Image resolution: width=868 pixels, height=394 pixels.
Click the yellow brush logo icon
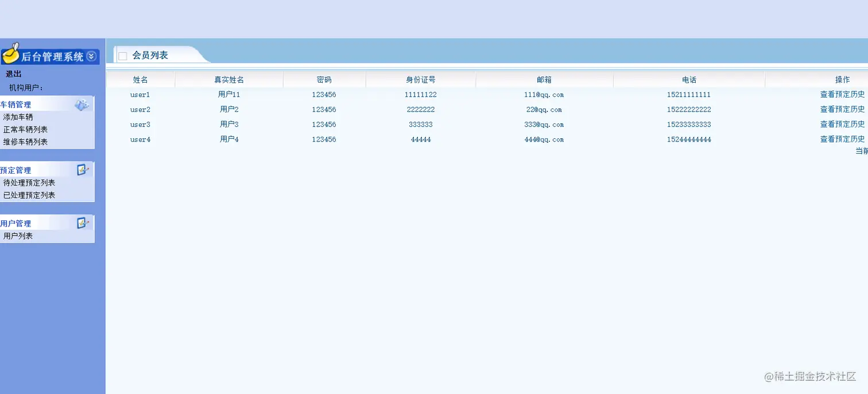11,53
